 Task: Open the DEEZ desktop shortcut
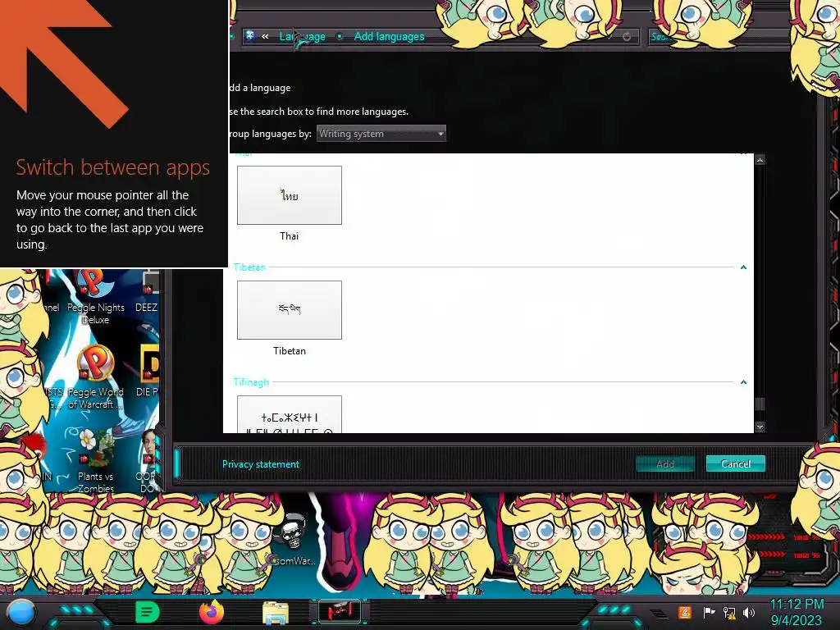[x=147, y=292]
